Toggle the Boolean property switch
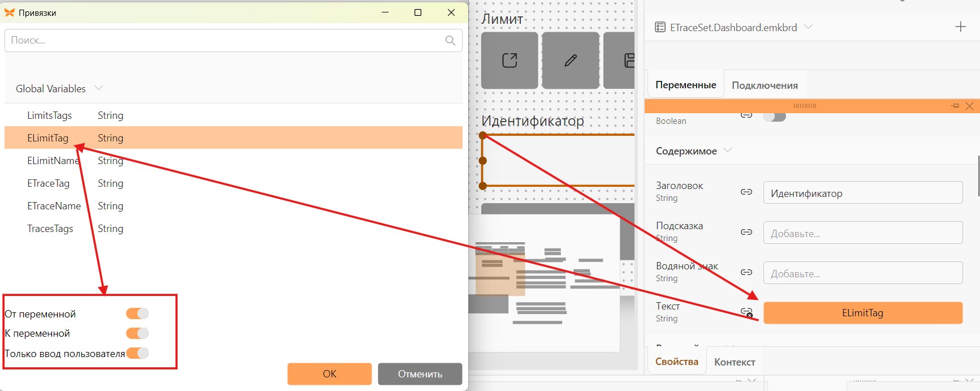 775,117
